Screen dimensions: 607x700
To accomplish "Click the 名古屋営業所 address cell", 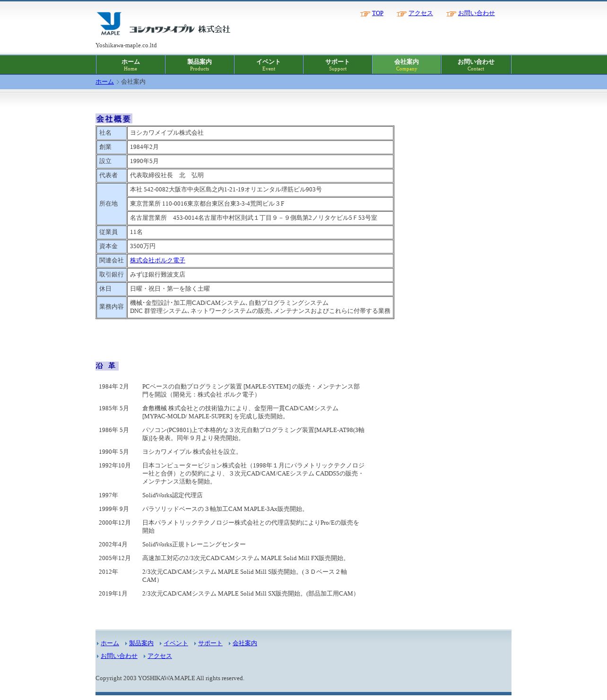I will (x=260, y=218).
